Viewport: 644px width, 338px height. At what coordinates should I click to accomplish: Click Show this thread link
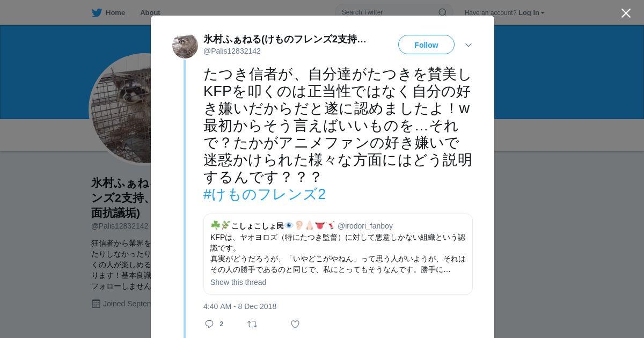pyautogui.click(x=238, y=282)
